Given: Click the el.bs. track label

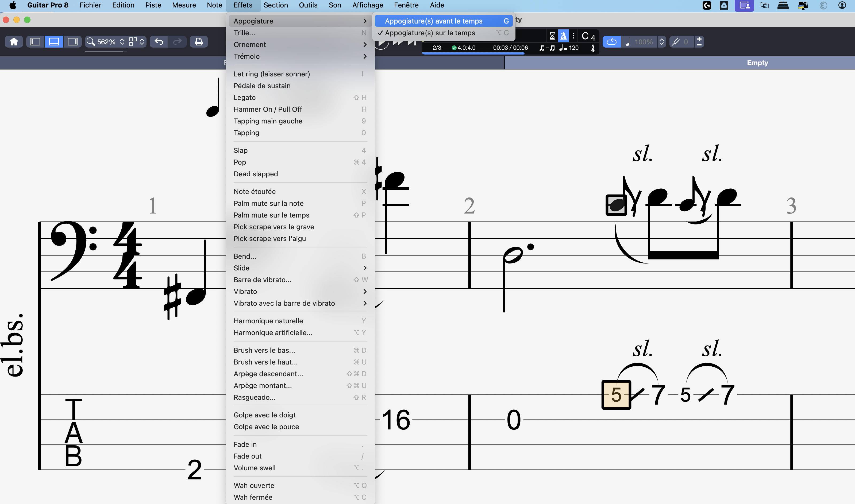Looking at the screenshot, I should click(13, 345).
